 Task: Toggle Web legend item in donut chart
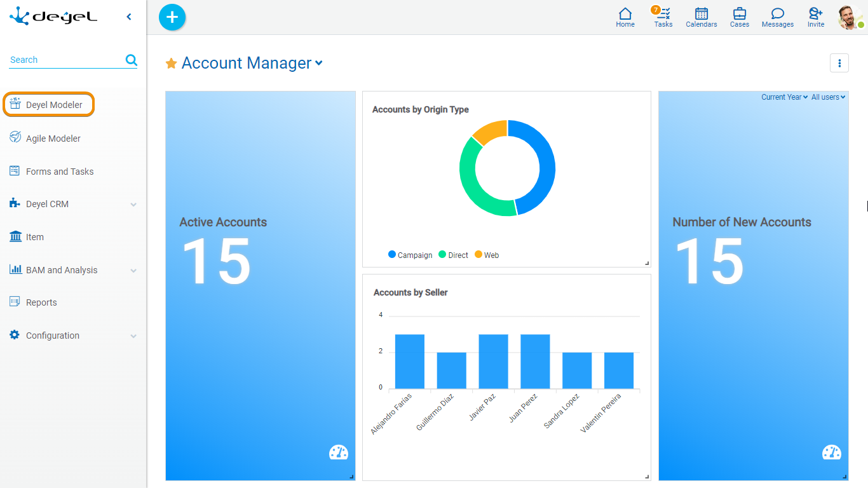point(487,255)
